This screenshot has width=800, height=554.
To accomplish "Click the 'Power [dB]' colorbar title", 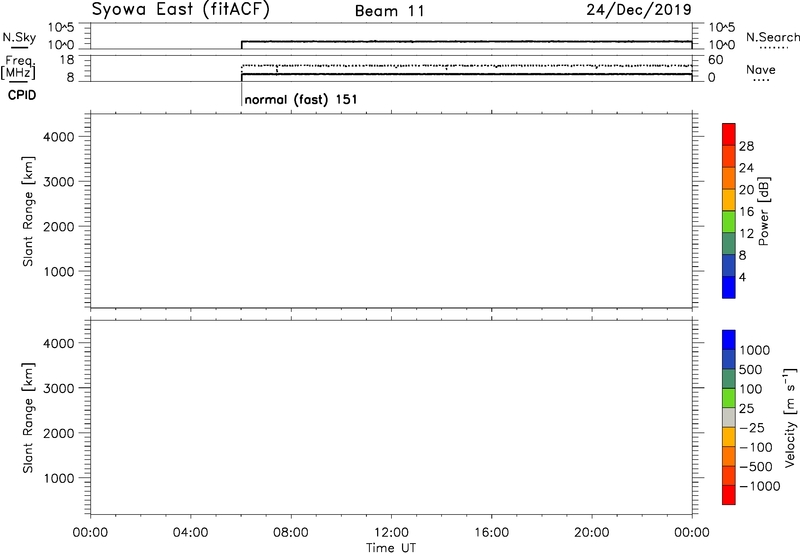I will 764,211.
